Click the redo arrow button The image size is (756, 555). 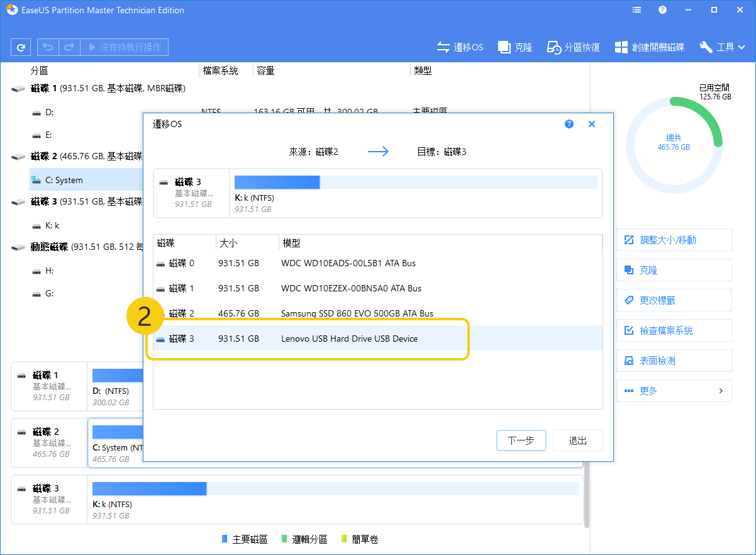point(69,47)
